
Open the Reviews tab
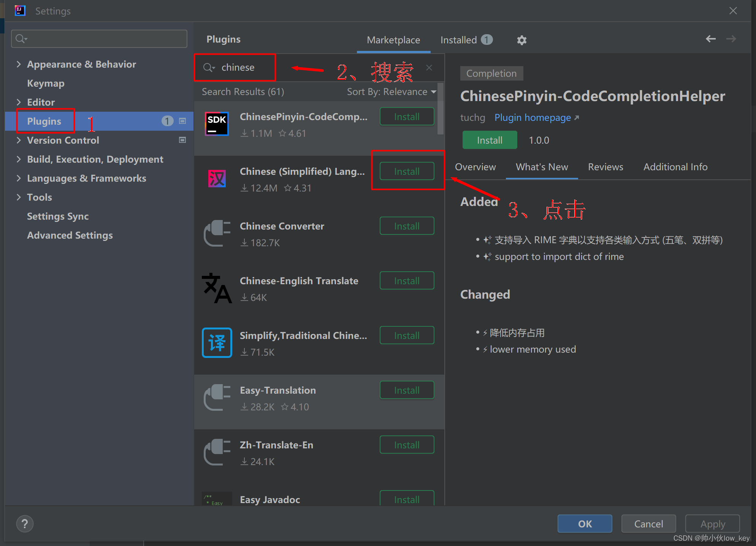click(x=605, y=167)
